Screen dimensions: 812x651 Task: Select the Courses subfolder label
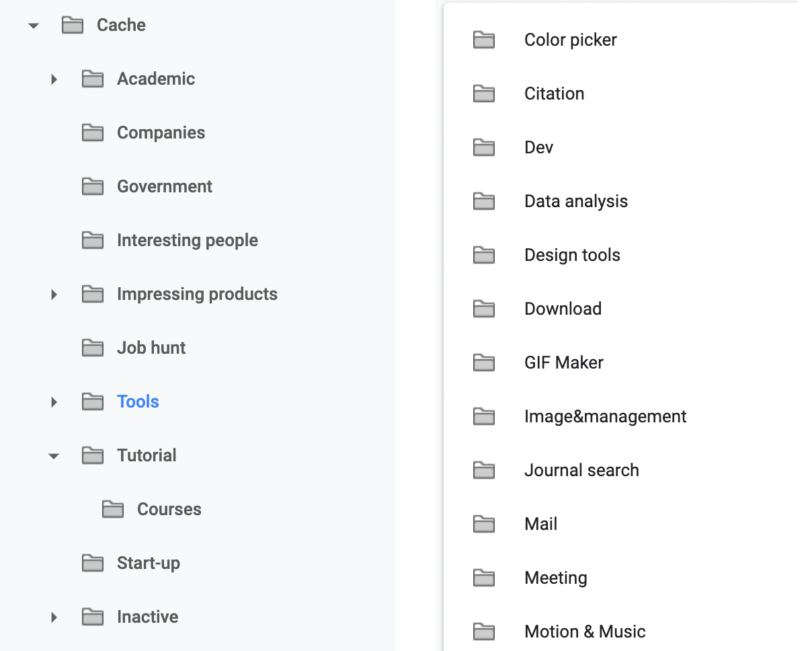[169, 510]
